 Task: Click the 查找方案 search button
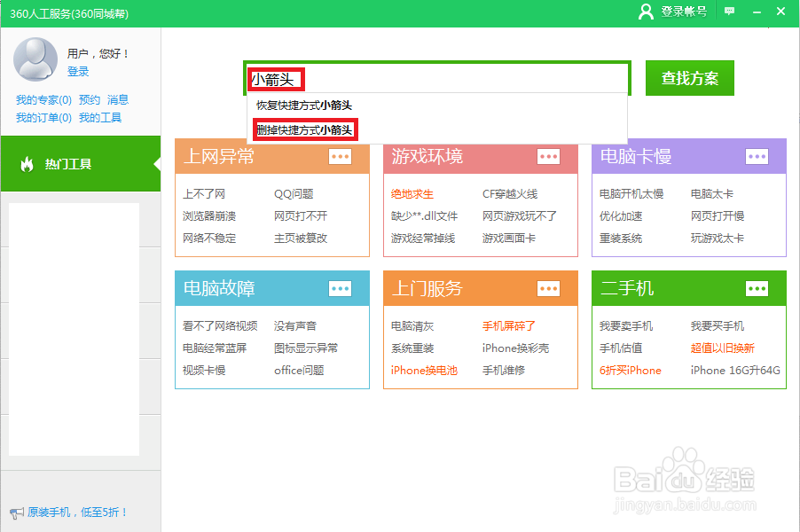click(x=690, y=78)
